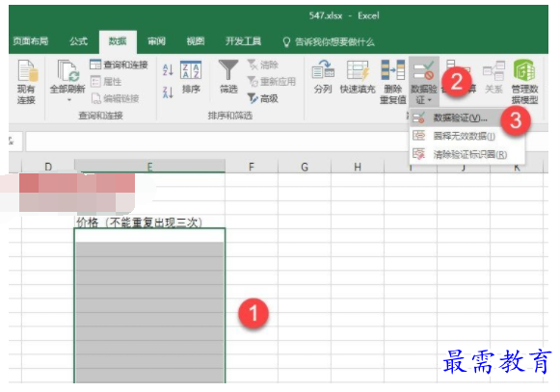Select column H header
This screenshot has width=560, height=392.
(358, 167)
